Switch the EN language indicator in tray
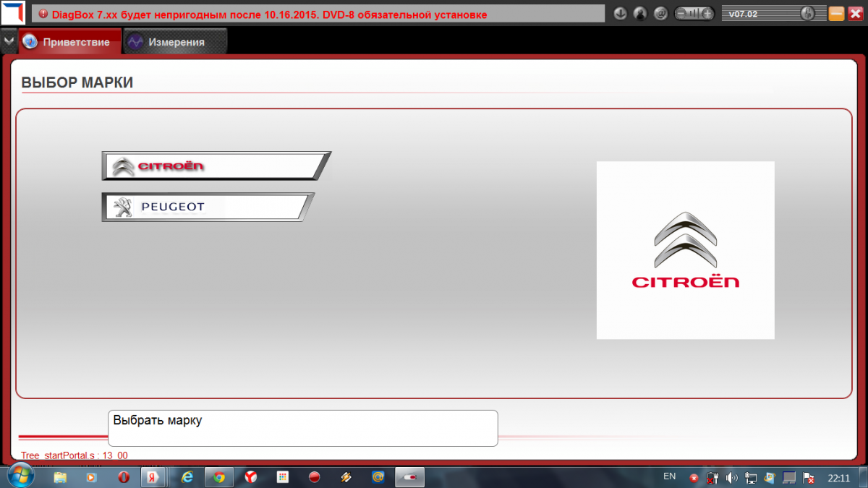 coord(669,476)
